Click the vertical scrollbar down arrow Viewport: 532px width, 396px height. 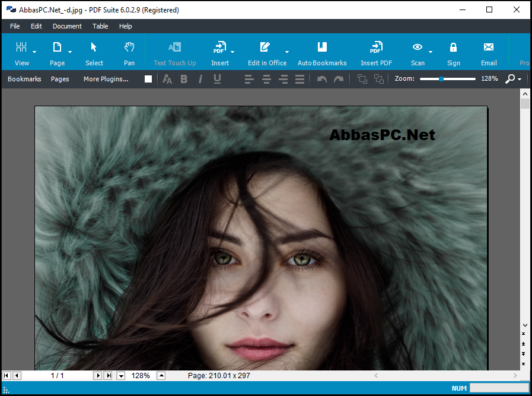[x=525, y=325]
